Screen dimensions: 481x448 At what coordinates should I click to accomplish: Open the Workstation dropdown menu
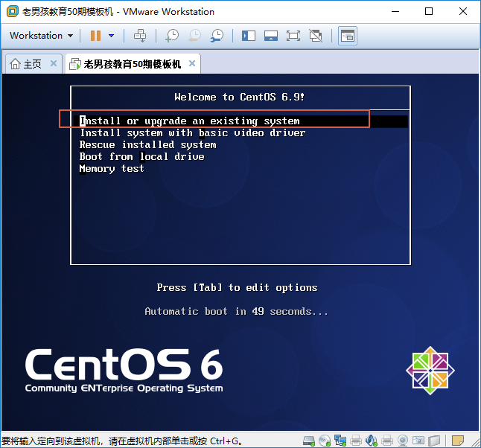click(41, 36)
